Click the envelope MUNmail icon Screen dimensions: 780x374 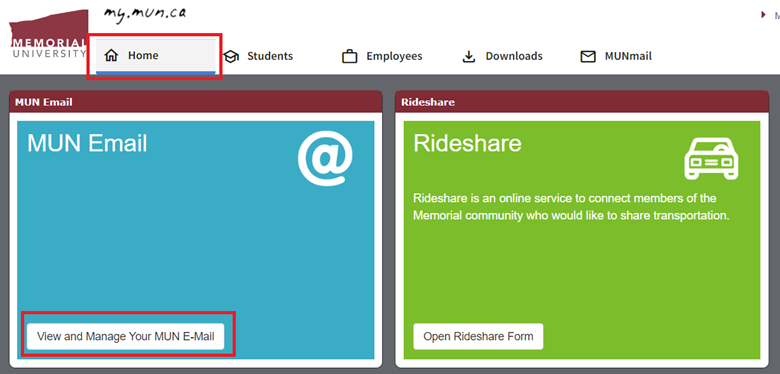pos(588,57)
